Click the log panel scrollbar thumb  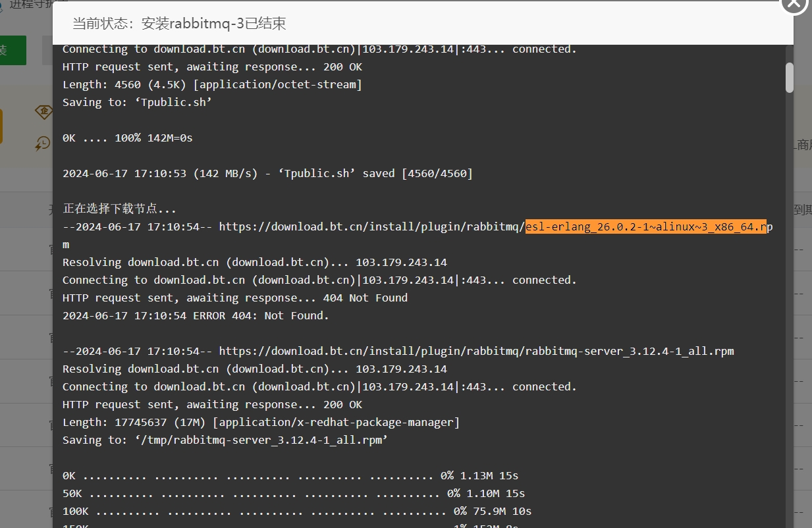[790, 77]
